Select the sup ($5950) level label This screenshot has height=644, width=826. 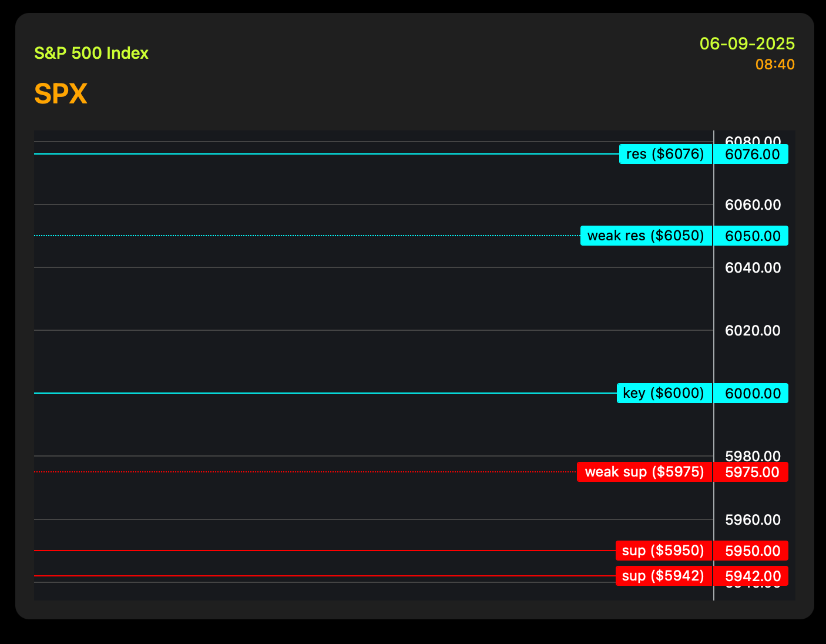tap(664, 551)
